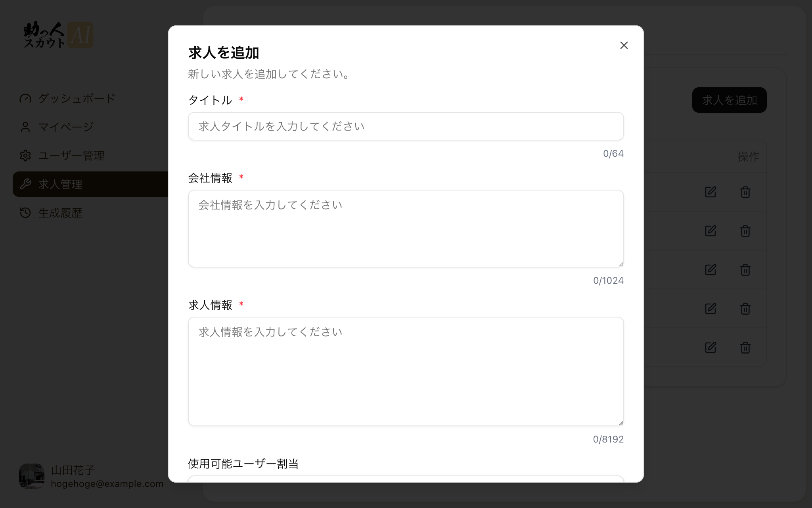Click the edit icon in fourth row

710,309
